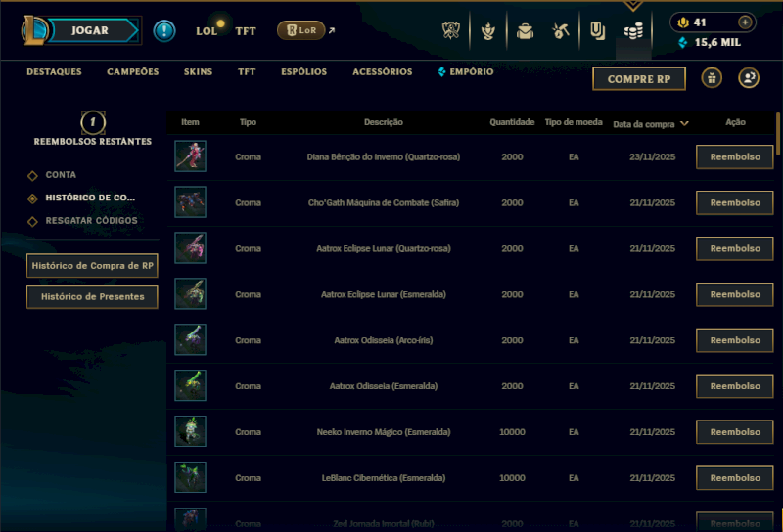783x532 pixels.
Task: Refund Cho'Gath Máquina de Combate chroma
Action: coord(735,202)
